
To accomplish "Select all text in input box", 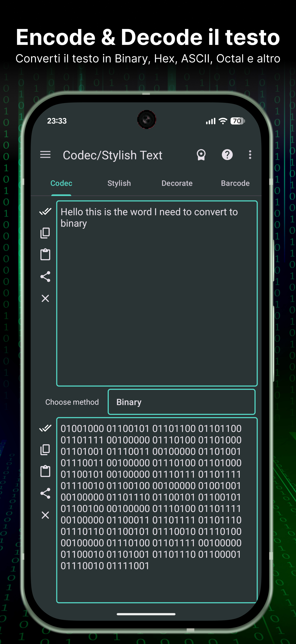I will coord(45,212).
